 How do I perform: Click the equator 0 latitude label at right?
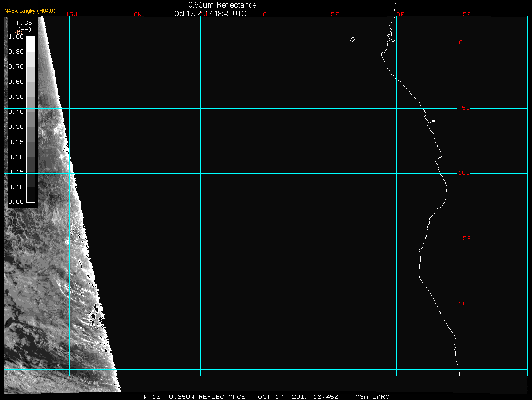coord(461,43)
